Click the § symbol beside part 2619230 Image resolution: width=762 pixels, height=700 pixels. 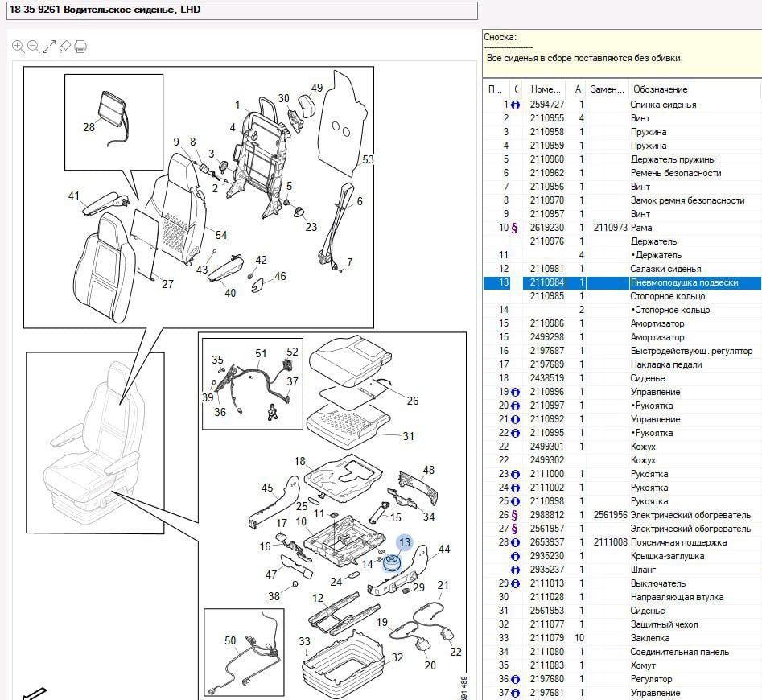point(515,228)
